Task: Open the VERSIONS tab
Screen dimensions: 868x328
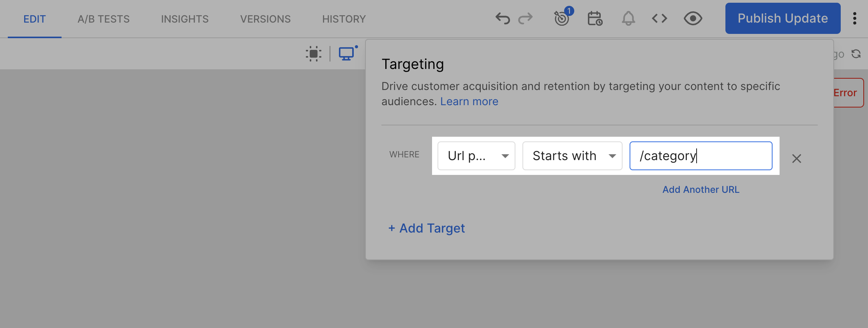Action: point(265,19)
